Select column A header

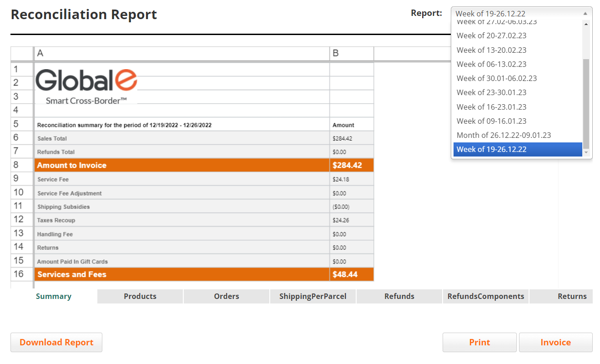(182, 54)
